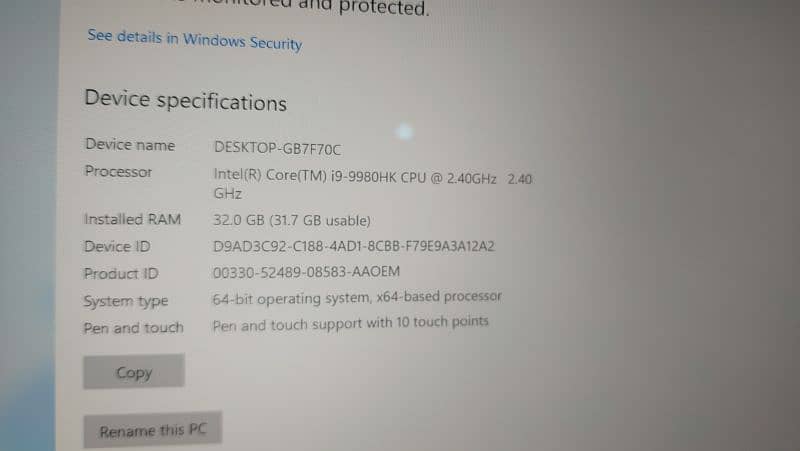Click the Product ID label
Image resolution: width=800 pixels, height=451 pixels.
point(121,273)
